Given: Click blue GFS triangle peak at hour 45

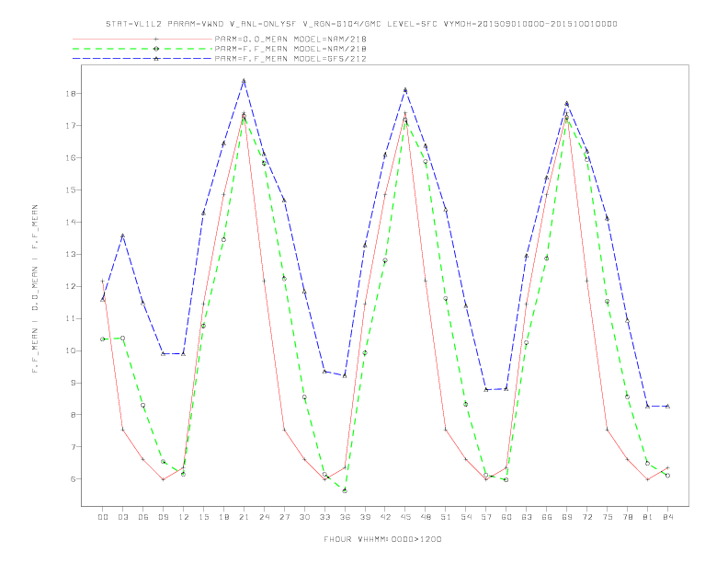Looking at the screenshot, I should [x=405, y=89].
